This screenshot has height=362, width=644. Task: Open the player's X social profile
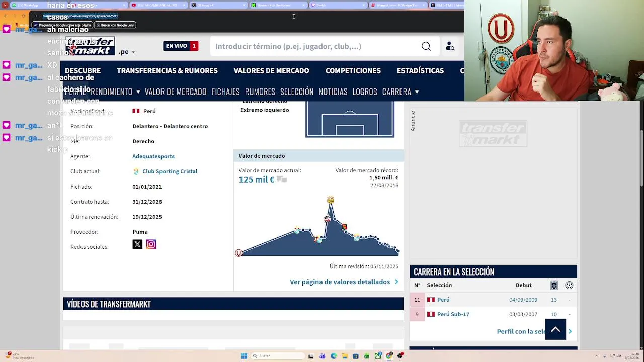click(x=137, y=244)
